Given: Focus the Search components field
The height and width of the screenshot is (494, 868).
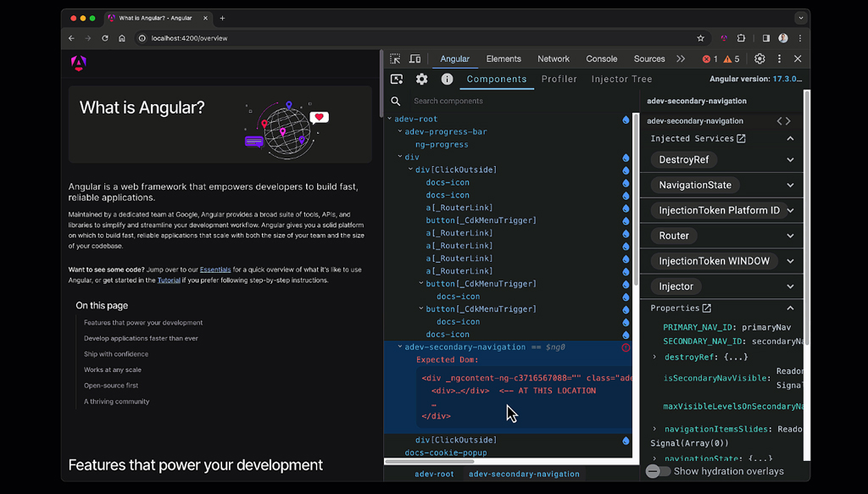Looking at the screenshot, I should (520, 101).
